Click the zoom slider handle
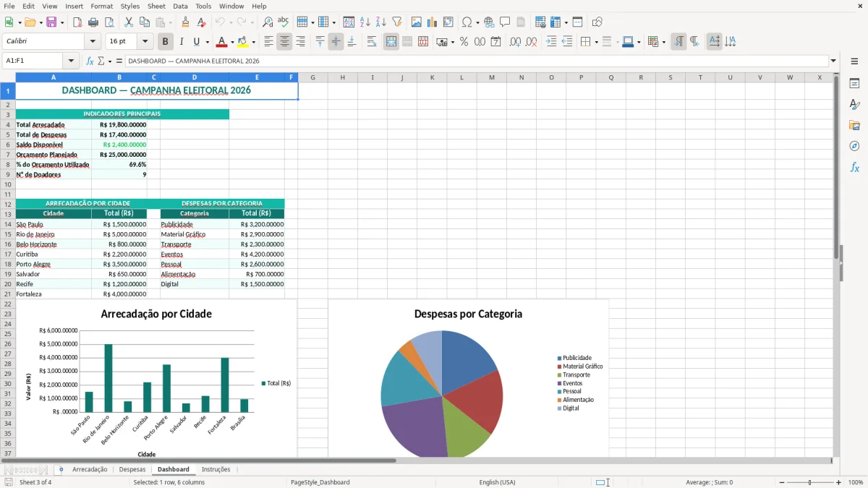This screenshot has height=488, width=868. tap(809, 482)
